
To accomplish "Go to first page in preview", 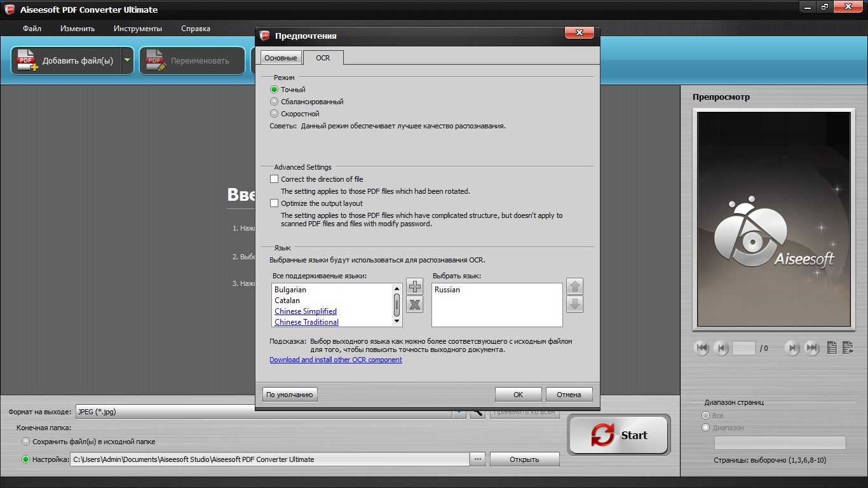I will [x=702, y=348].
